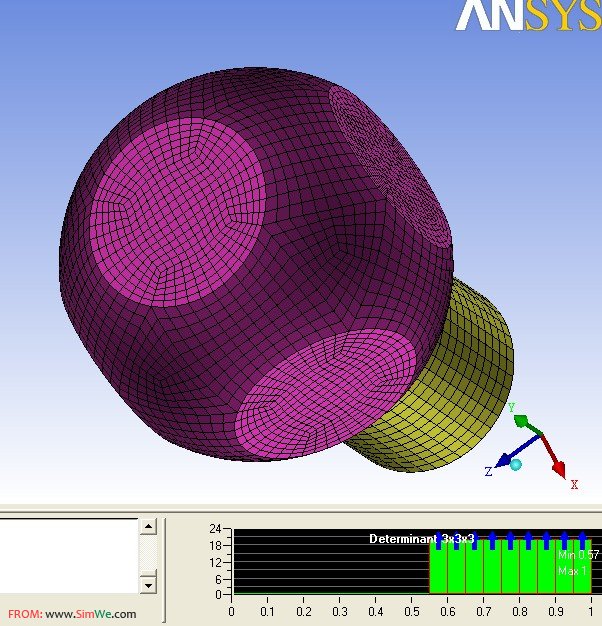Select the last histogram bar near quality 1
This screenshot has height=626, width=602.
pyautogui.click(x=583, y=570)
